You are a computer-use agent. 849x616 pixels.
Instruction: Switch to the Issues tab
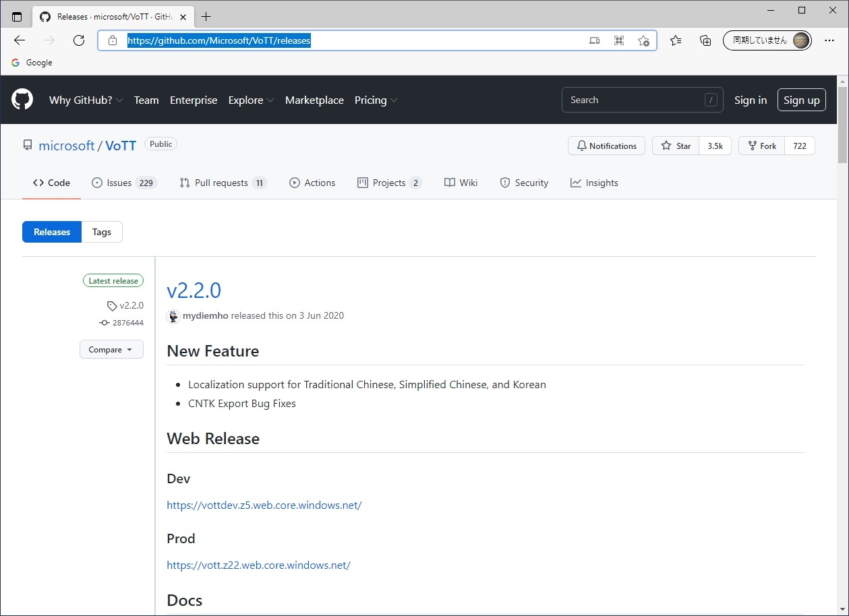click(x=124, y=183)
